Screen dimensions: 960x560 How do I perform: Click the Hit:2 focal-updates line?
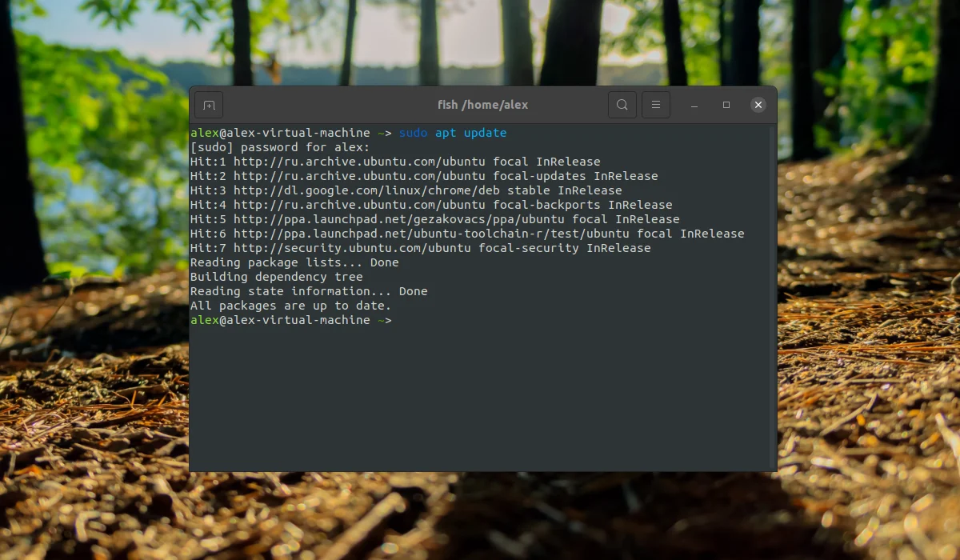(424, 176)
